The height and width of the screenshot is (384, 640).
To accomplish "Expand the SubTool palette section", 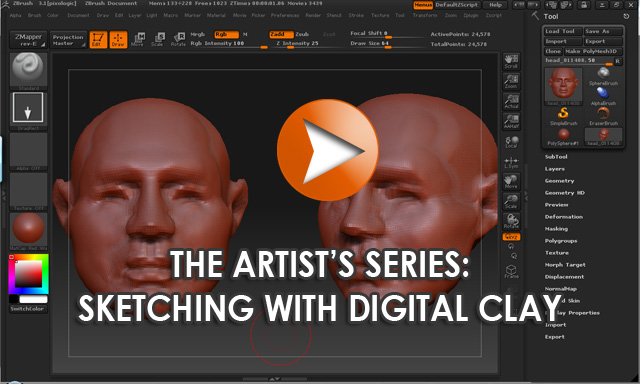I will (556, 157).
